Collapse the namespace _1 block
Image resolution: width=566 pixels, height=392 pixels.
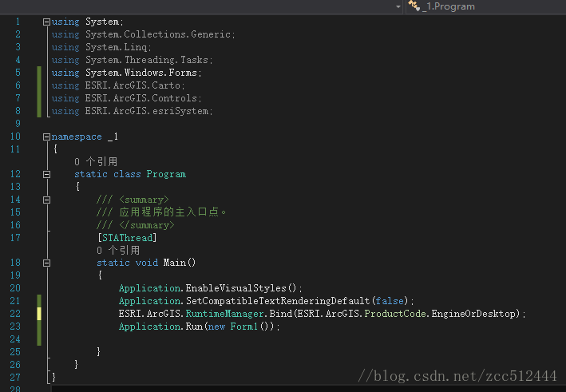tap(46, 137)
